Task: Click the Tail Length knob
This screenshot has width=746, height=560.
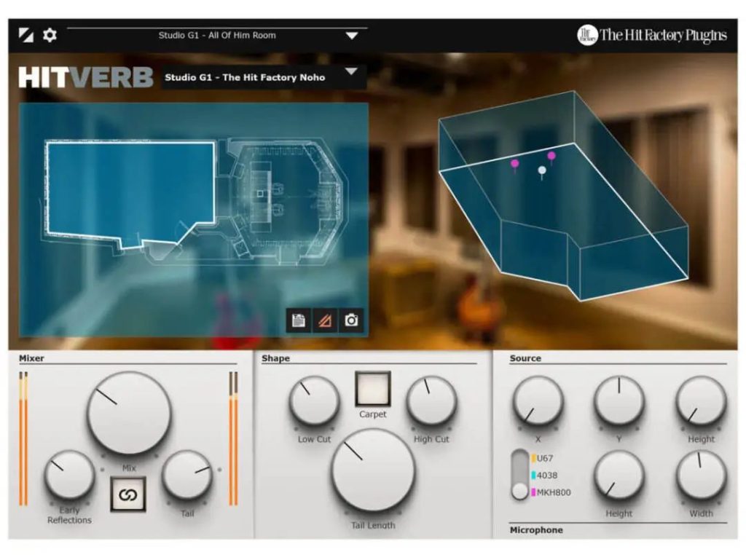Action: click(x=373, y=470)
